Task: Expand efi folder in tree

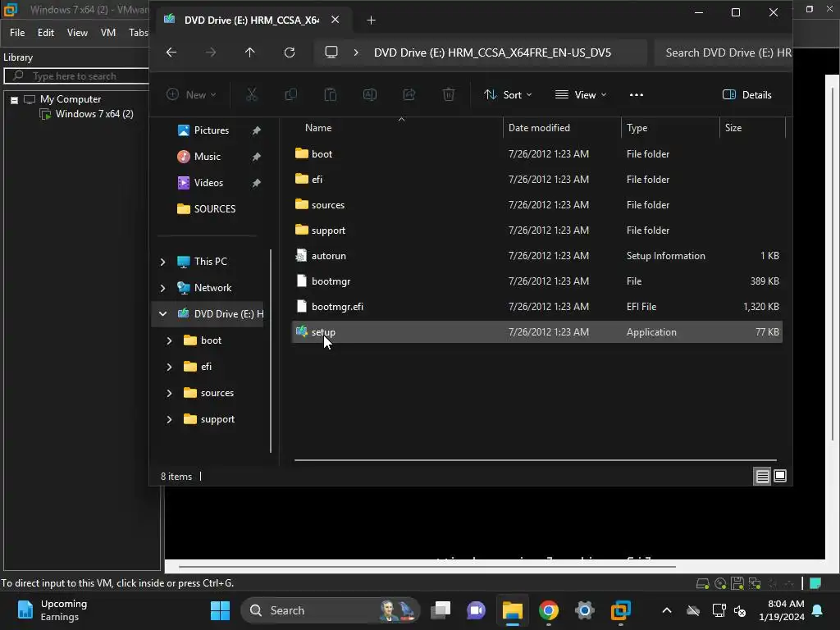Action: [x=169, y=367]
